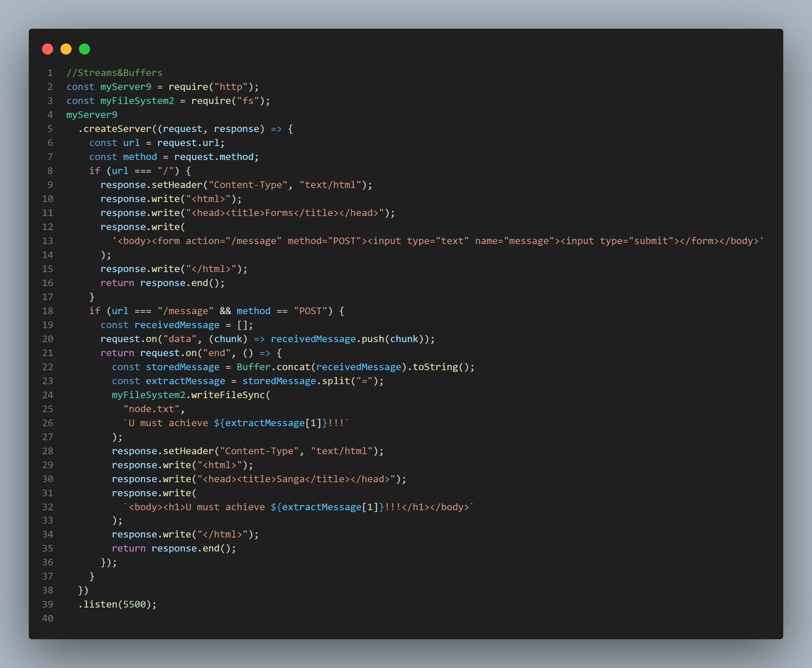
Task: Click the listen(5500) call on line 39
Action: click(x=116, y=604)
